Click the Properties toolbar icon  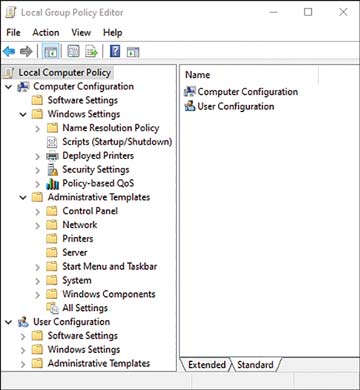click(73, 52)
